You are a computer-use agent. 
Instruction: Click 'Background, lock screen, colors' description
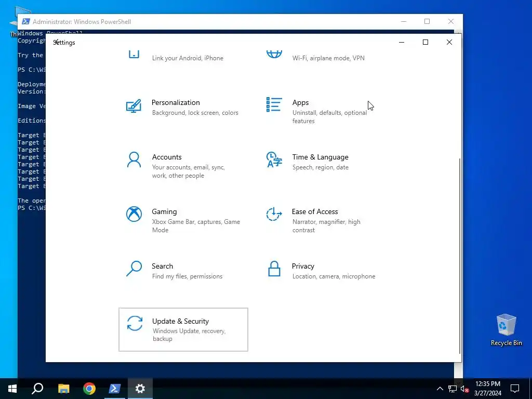(195, 113)
